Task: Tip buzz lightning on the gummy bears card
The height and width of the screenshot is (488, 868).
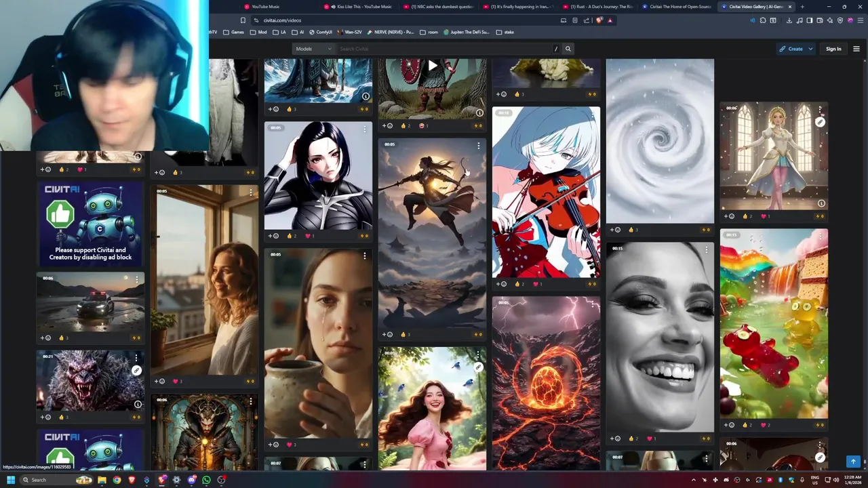Action: click(x=820, y=425)
